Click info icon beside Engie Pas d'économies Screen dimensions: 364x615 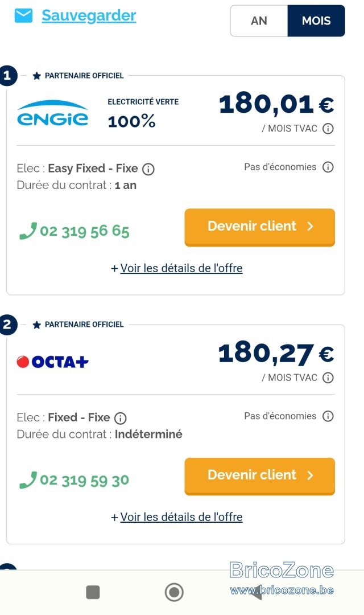click(328, 167)
